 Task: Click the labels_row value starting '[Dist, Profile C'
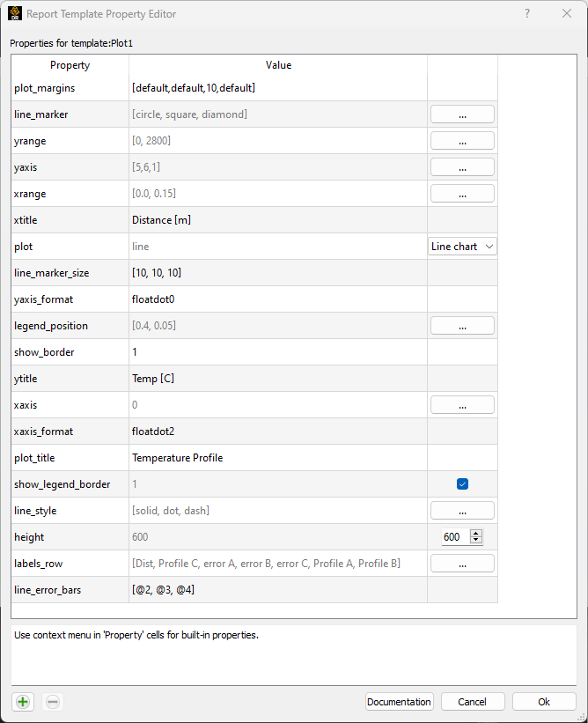(266, 564)
